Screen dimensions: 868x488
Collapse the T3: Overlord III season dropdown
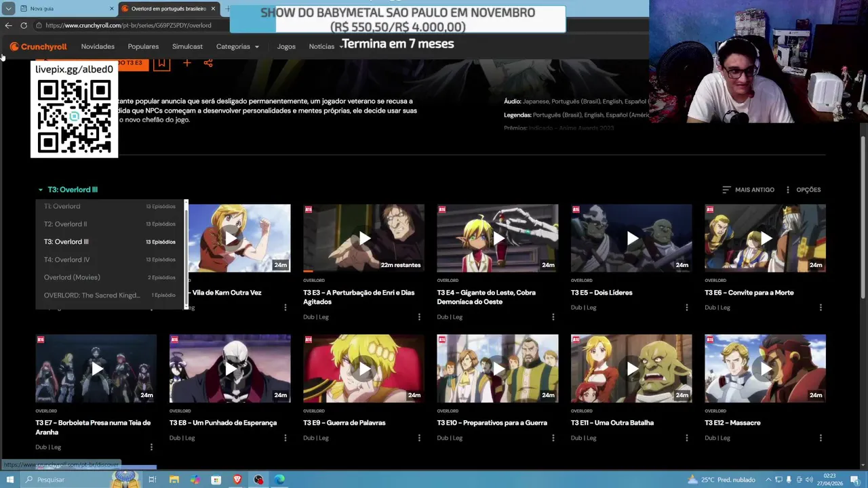68,190
